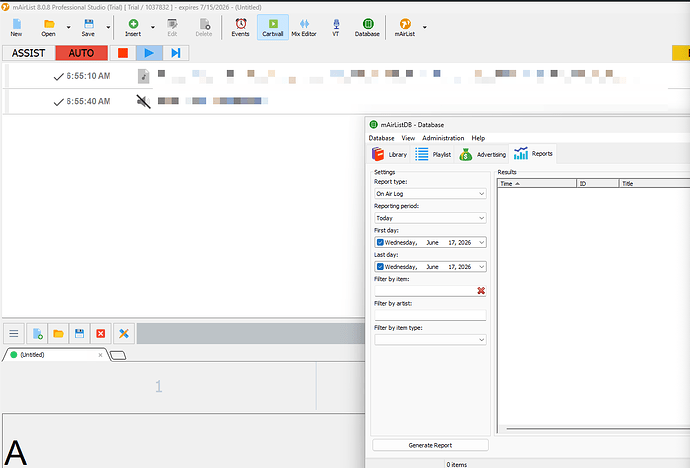This screenshot has width=690, height=468.
Task: Select the audio file icon at 6:55:10 AM
Action: (x=143, y=76)
